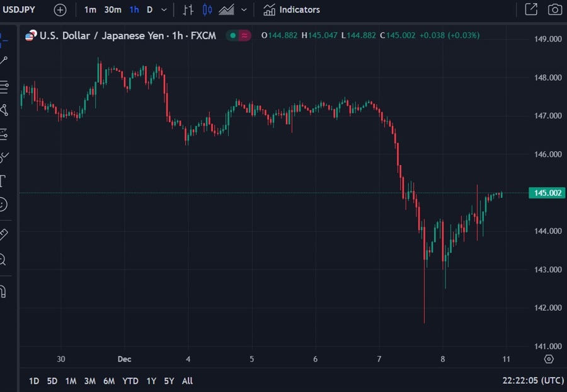Image resolution: width=567 pixels, height=392 pixels.
Task: Select the D daily timeframe
Action: 150,9
